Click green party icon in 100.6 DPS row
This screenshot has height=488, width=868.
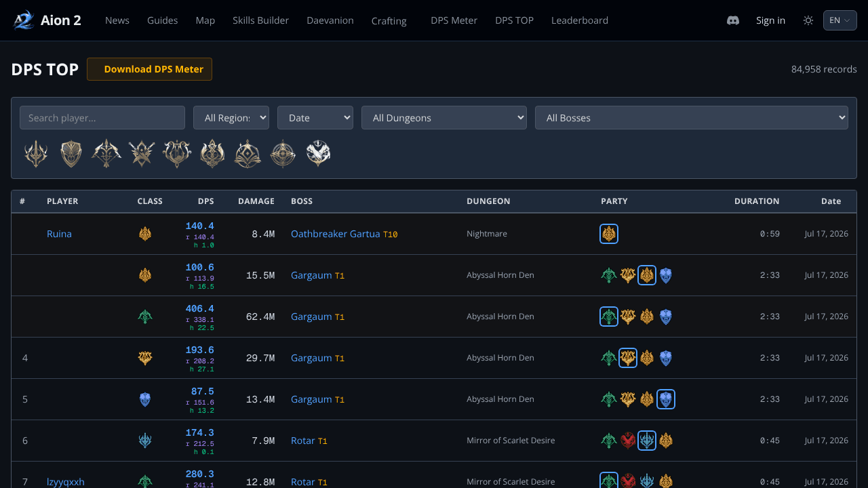click(609, 275)
